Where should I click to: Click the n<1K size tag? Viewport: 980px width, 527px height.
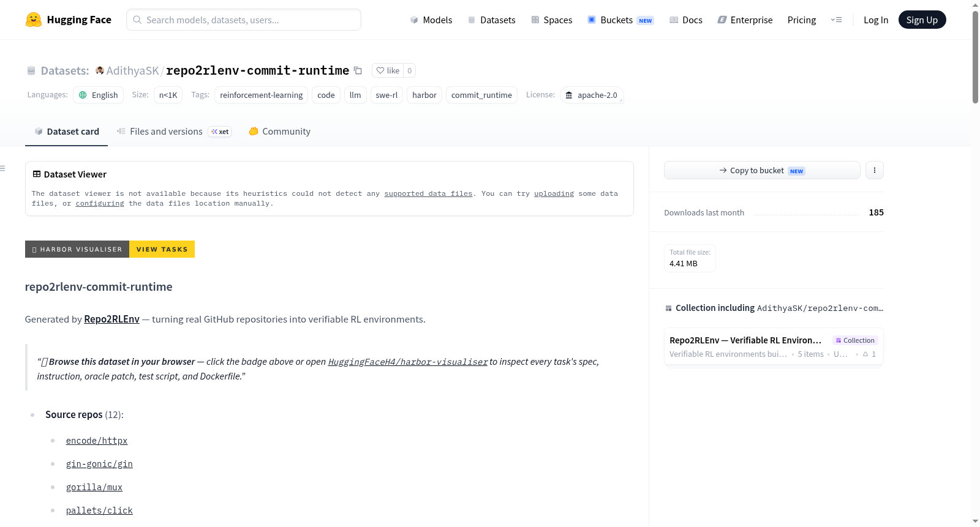click(168, 95)
